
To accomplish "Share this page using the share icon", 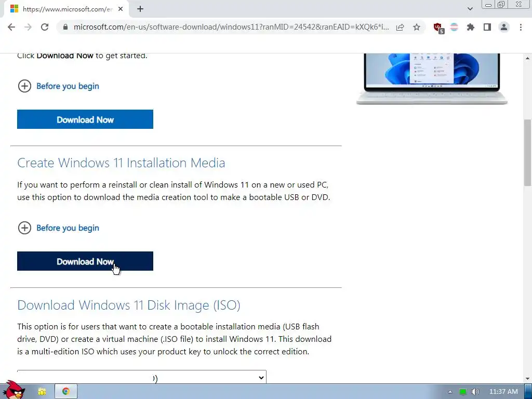I will [x=400, y=27].
